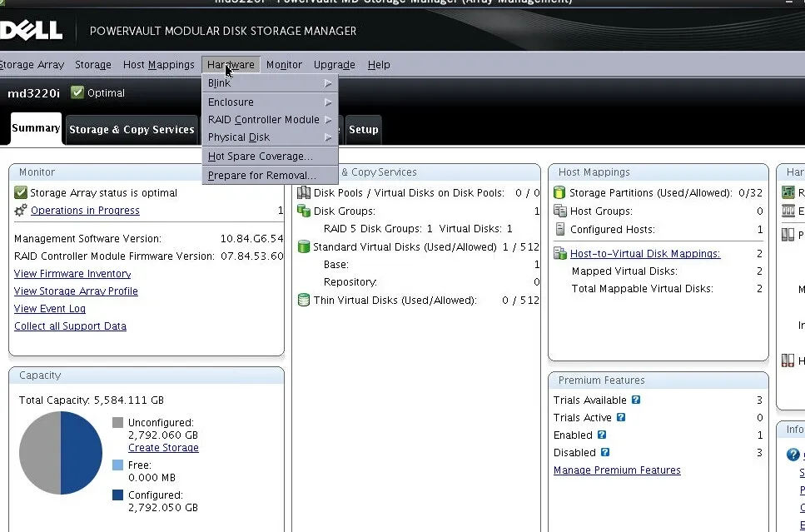This screenshot has height=532, width=805.
Task: Click the capacity pie chart
Action: [61, 453]
